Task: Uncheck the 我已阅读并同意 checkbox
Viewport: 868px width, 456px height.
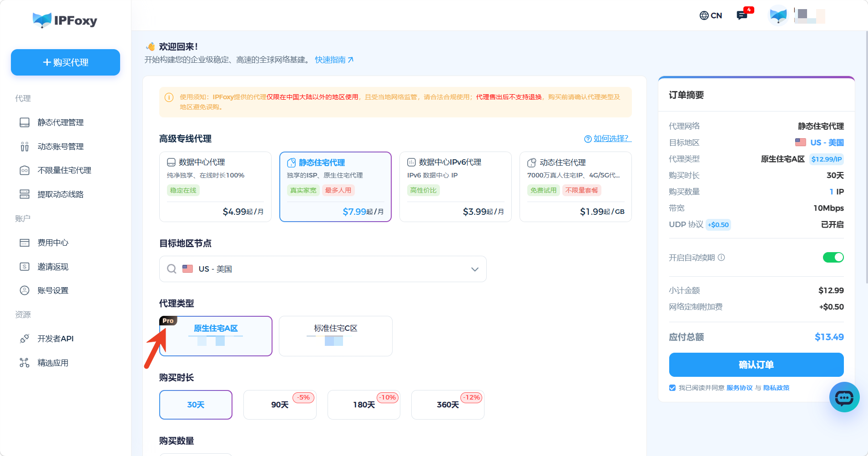Action: pos(672,388)
